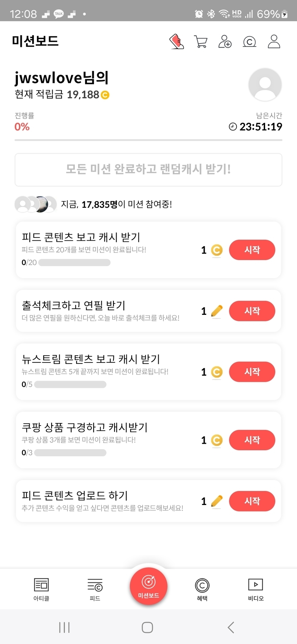Tap the gray profile avatar picture
The height and width of the screenshot is (644, 297).
tap(265, 85)
